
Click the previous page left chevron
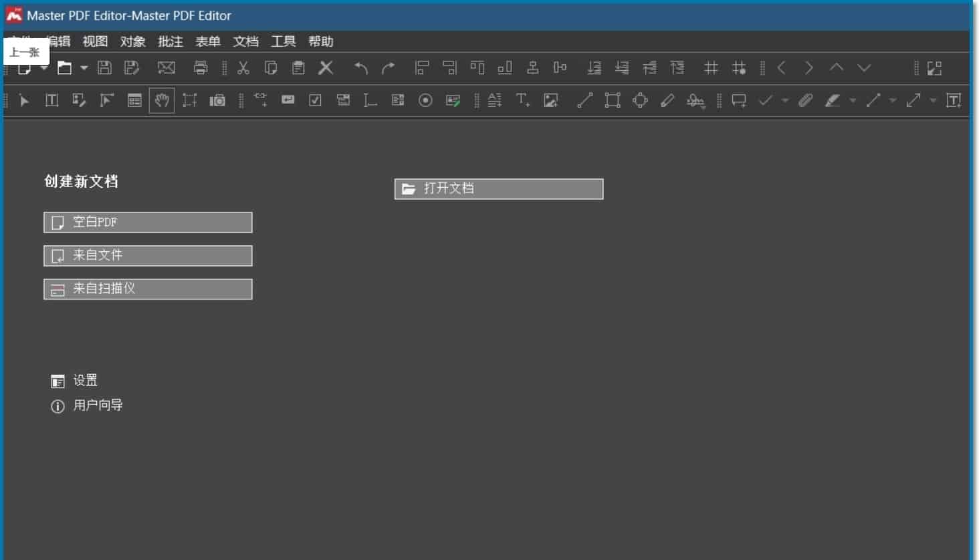[781, 67]
